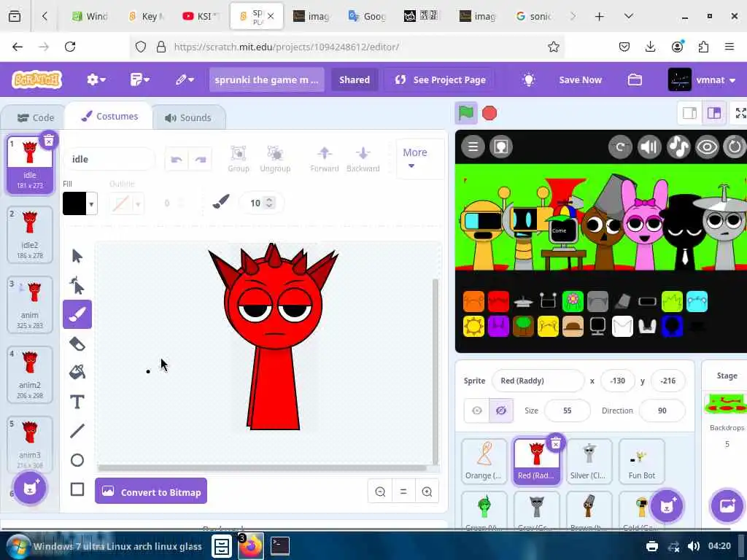Click the speaker icon on stage
Viewport: 747px width, 560px height.
click(x=649, y=147)
